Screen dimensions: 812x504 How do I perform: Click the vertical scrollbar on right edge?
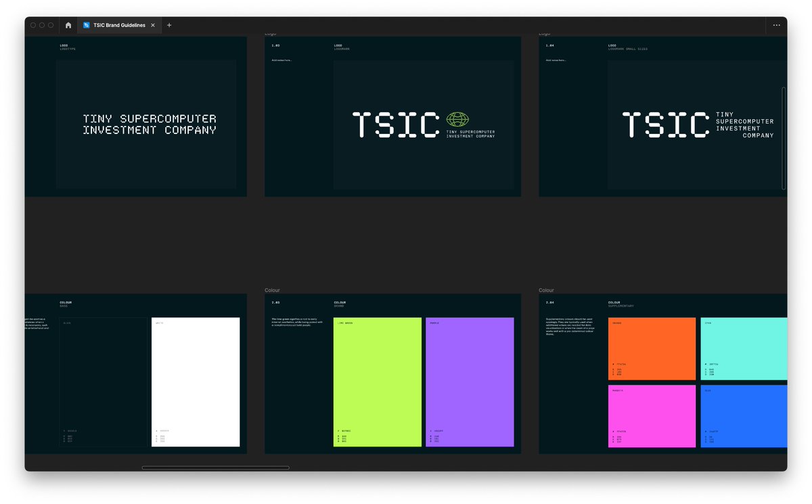pos(784,137)
